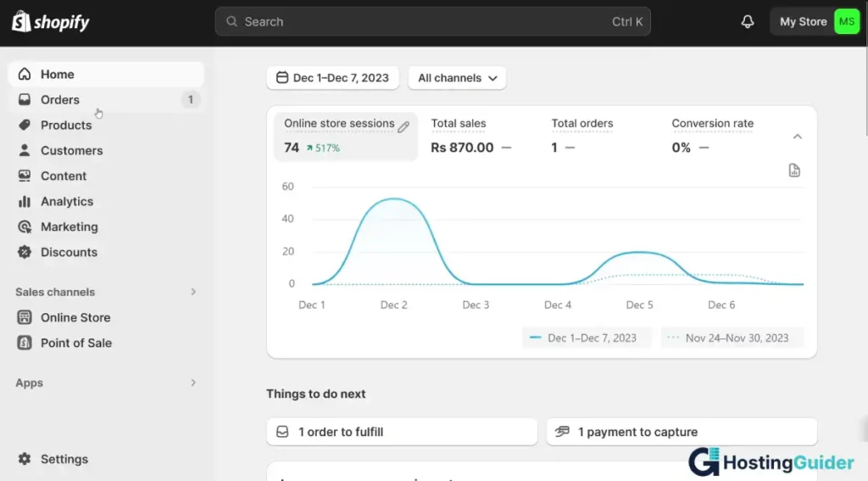This screenshot has height=481, width=868.
Task: Click the Orders inbox icon
Action: (x=25, y=100)
